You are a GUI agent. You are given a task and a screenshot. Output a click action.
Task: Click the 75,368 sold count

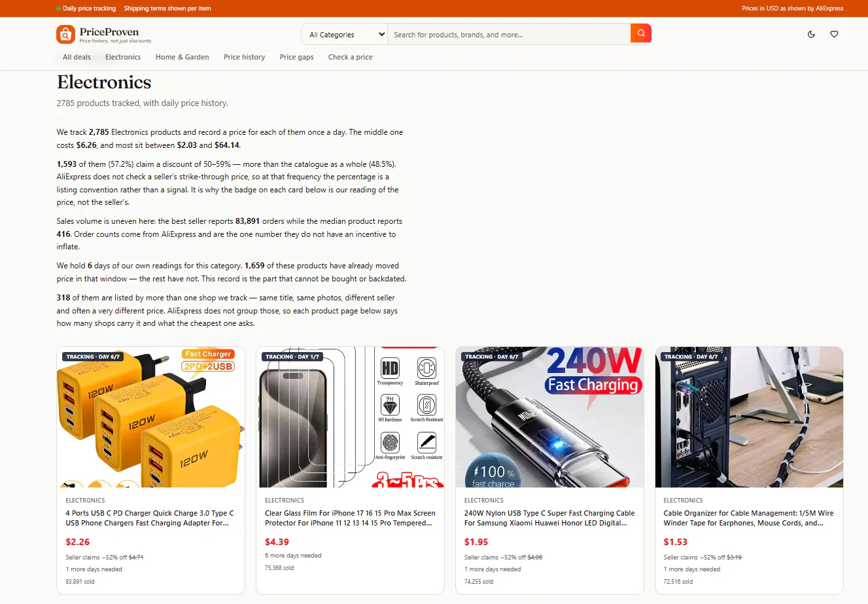[279, 567]
